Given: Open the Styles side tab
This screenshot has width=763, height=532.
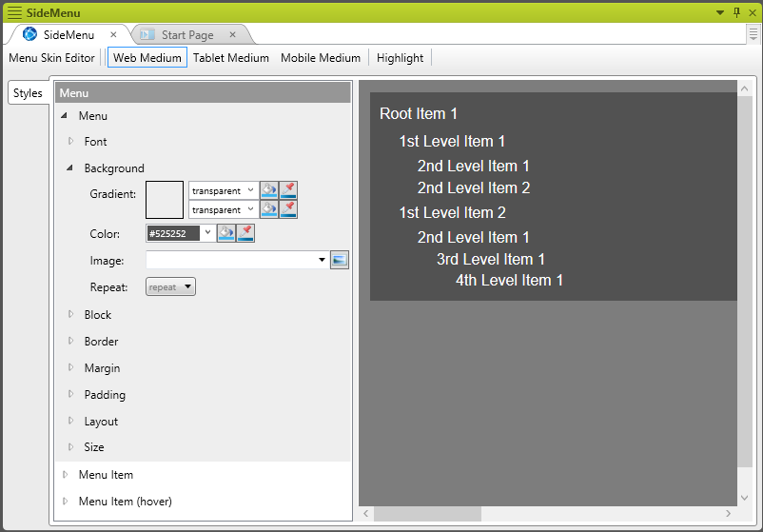Looking at the screenshot, I should point(28,93).
